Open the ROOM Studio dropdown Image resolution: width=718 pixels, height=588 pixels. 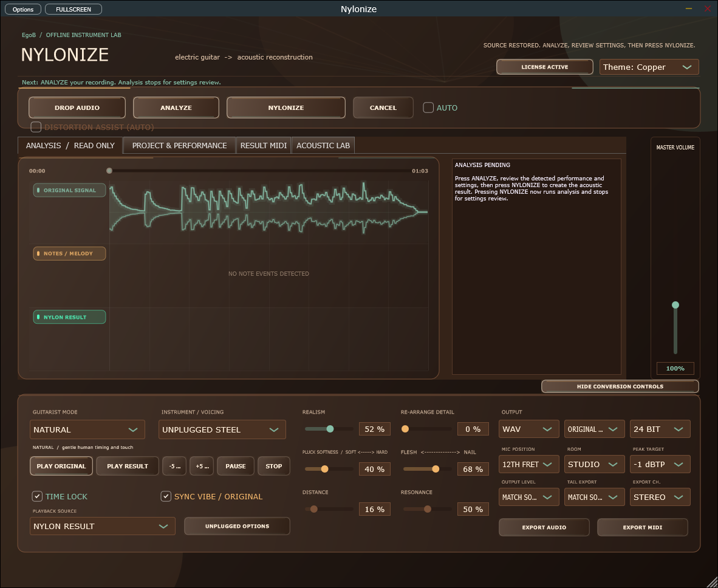coord(594,464)
